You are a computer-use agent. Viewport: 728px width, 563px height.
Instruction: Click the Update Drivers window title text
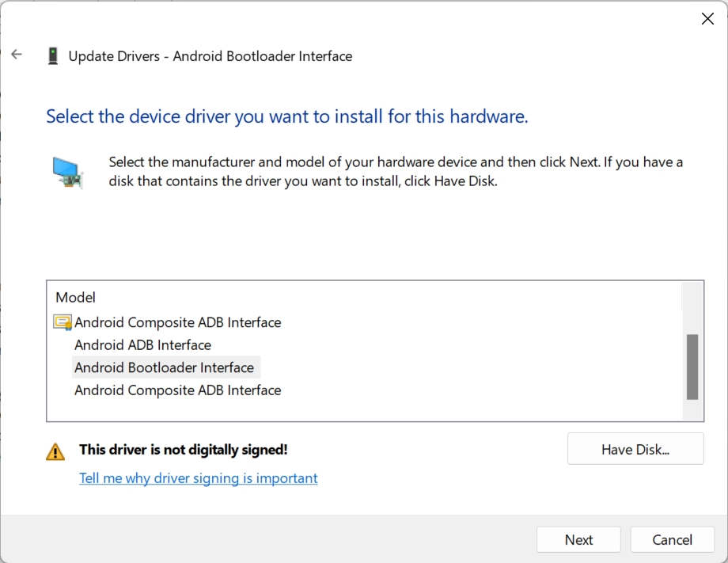click(210, 56)
